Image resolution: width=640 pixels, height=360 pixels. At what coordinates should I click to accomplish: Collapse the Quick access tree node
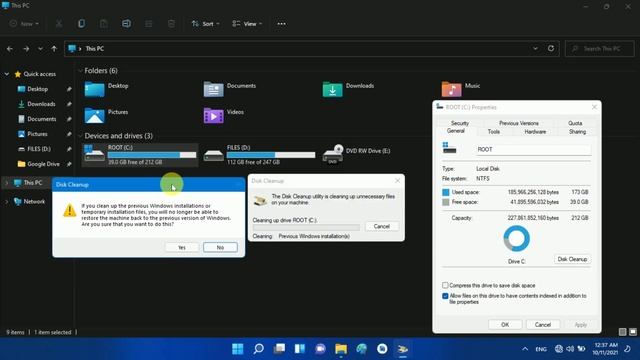[7, 74]
